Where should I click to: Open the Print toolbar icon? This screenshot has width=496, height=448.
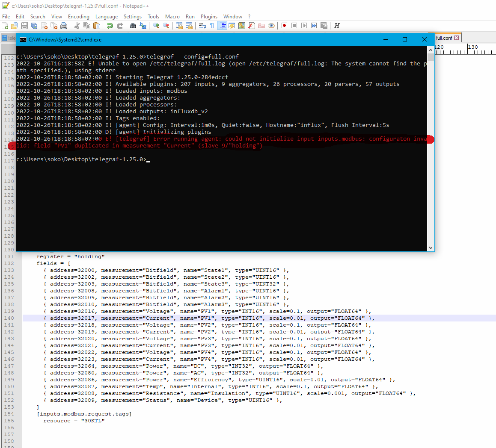[x=63, y=26]
